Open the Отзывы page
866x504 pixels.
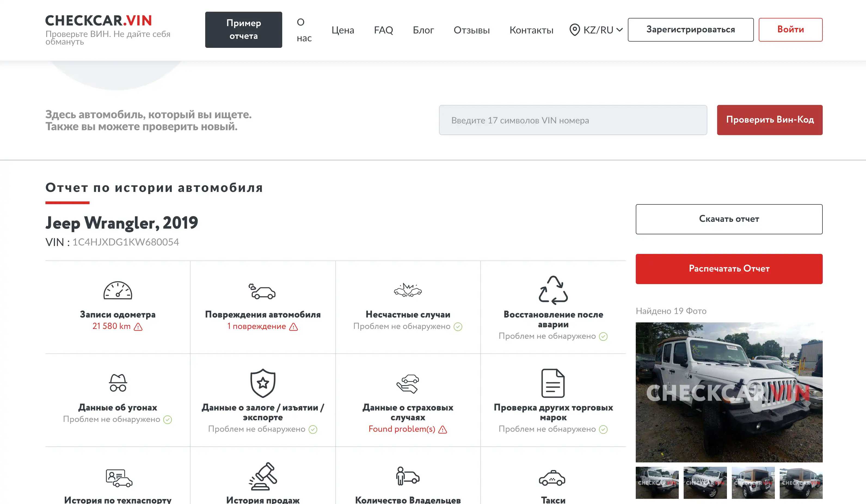pyautogui.click(x=471, y=30)
